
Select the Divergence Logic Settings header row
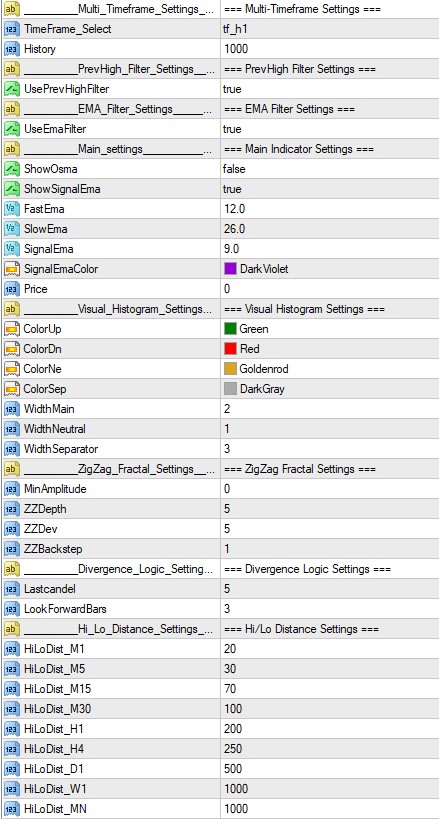point(220,569)
